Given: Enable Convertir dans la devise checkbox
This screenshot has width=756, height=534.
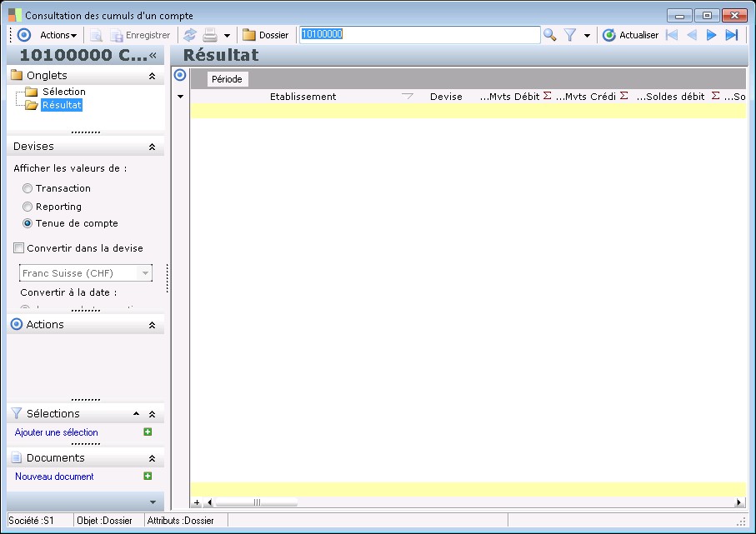Looking at the screenshot, I should pyautogui.click(x=18, y=248).
